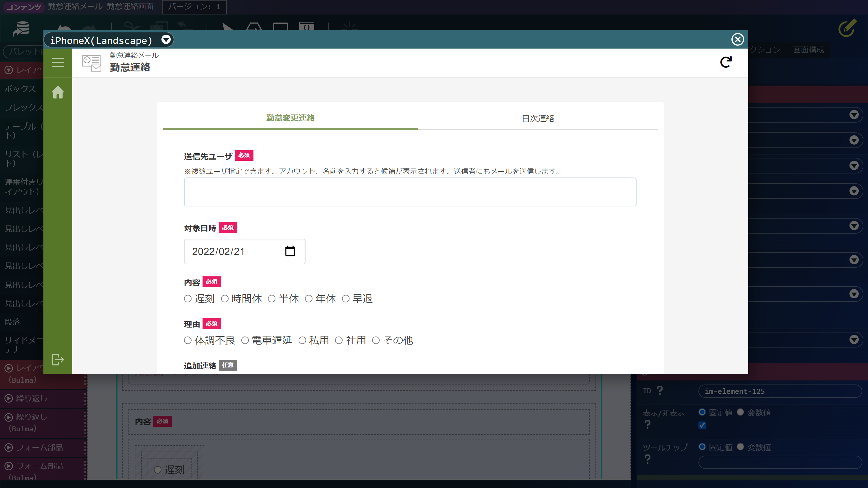Open help for the ID property
This screenshot has height=488, width=868.
tap(660, 391)
